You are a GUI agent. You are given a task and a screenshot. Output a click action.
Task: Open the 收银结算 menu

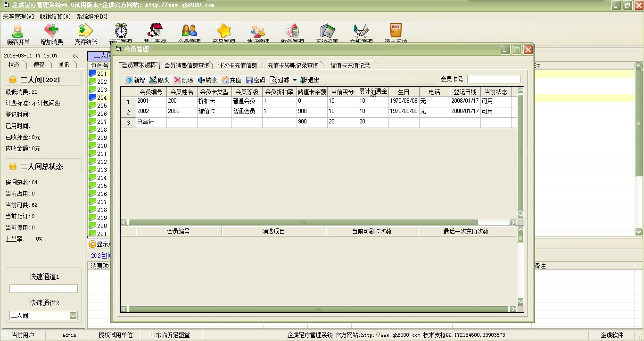click(55, 16)
